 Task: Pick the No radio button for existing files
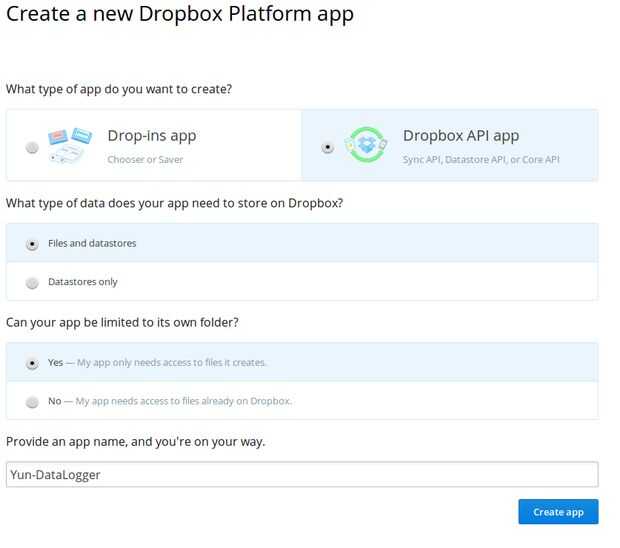coord(33,401)
